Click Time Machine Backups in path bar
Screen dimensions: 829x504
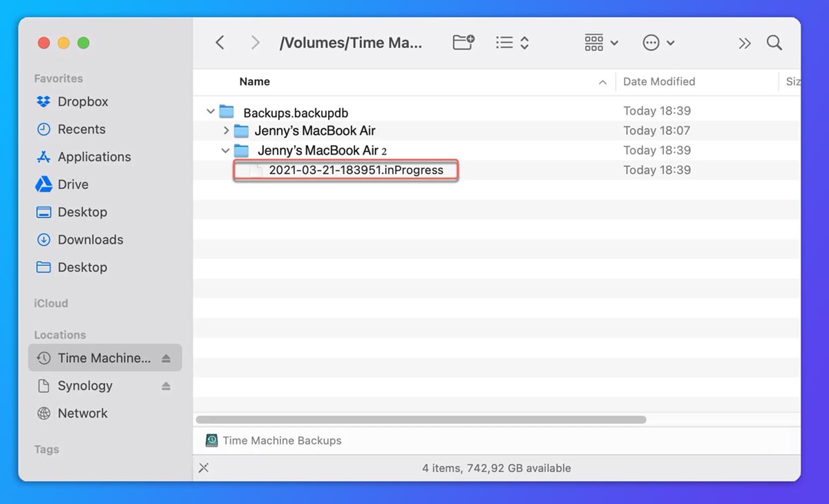274,440
